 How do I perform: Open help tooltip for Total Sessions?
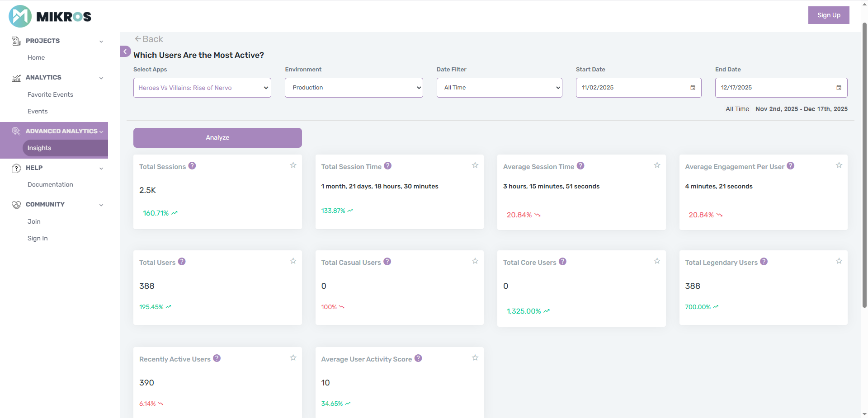point(192,166)
